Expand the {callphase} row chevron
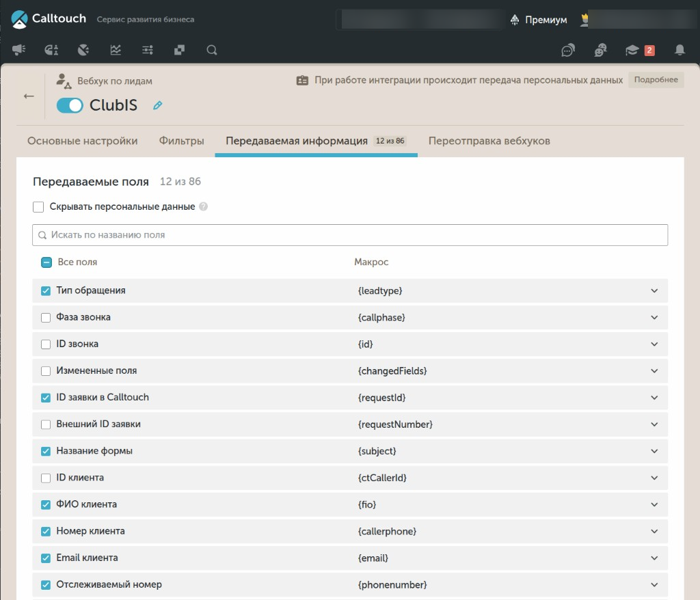The width and height of the screenshot is (700, 600). pos(654,317)
